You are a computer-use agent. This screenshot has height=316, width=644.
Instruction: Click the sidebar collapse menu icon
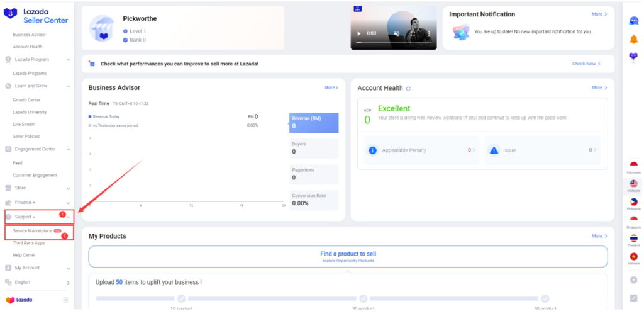65,300
